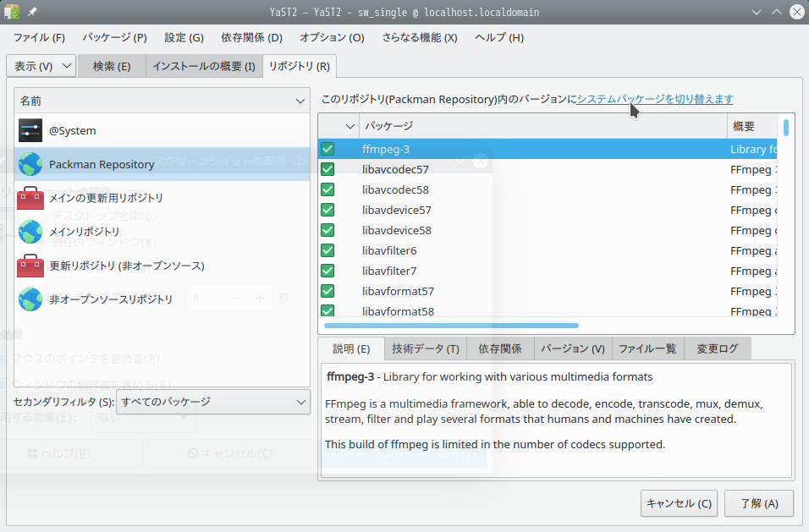Open the ヘルプ (H) menu

(x=499, y=37)
